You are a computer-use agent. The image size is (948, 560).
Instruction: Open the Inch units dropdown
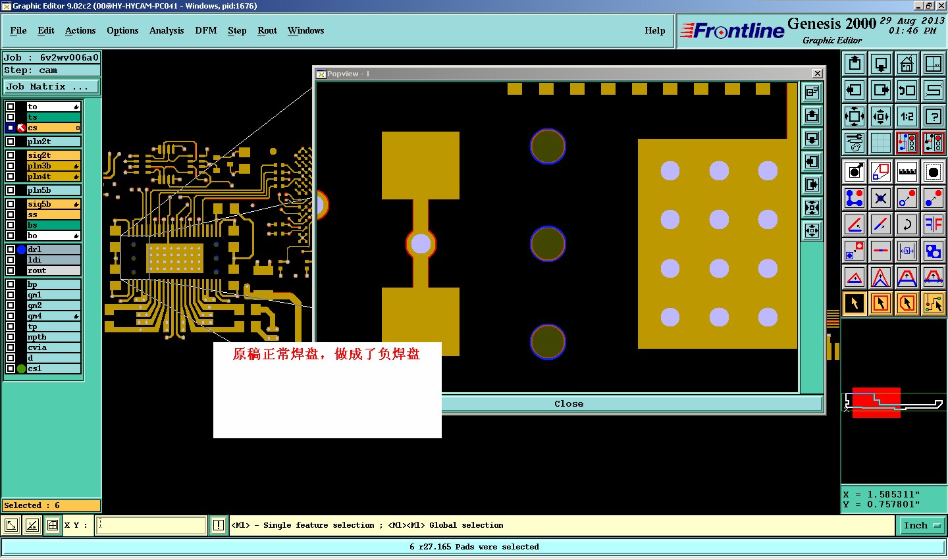(922, 525)
